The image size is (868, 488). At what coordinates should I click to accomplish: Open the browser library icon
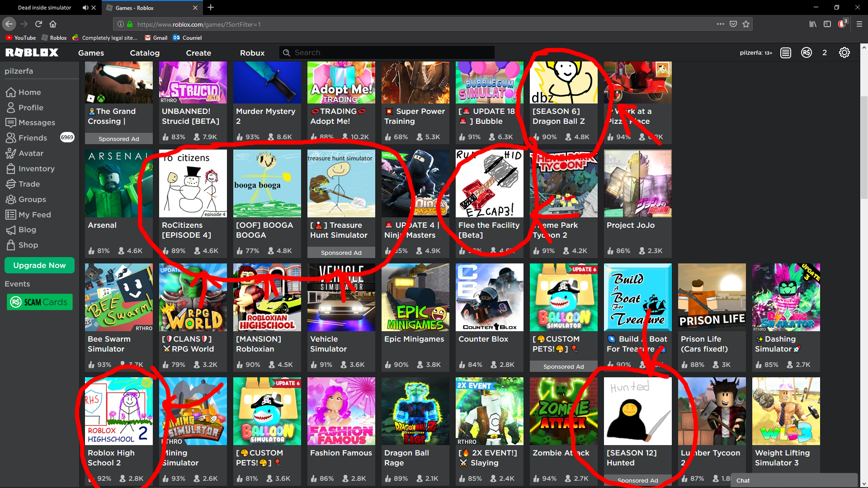(813, 24)
